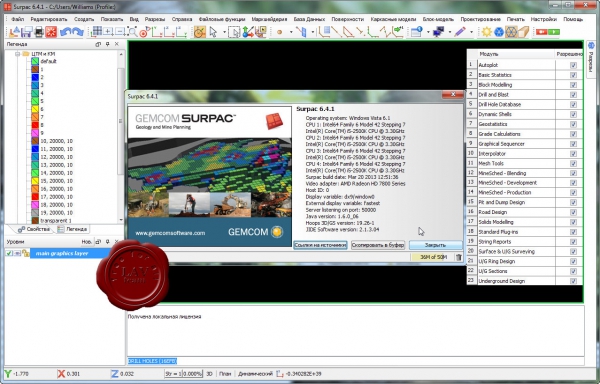Click the blue pencil edit icon
600x384 pixels.
click(x=460, y=32)
